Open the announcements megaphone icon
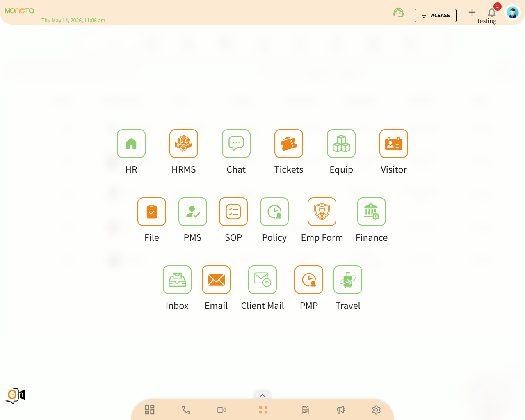 (341, 410)
